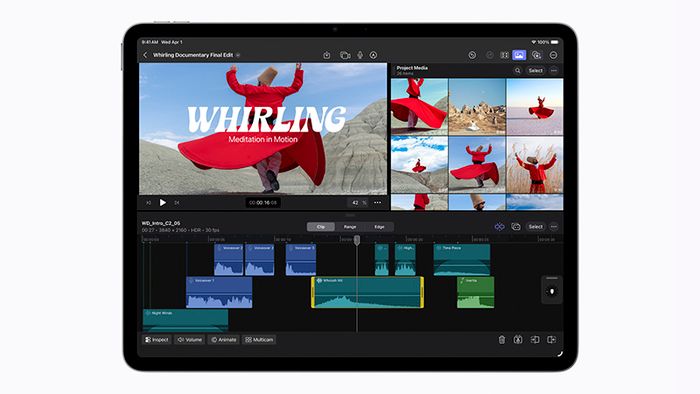Screen dimensions: 700x394
Task: Click the Project Media heading text
Action: click(x=412, y=68)
